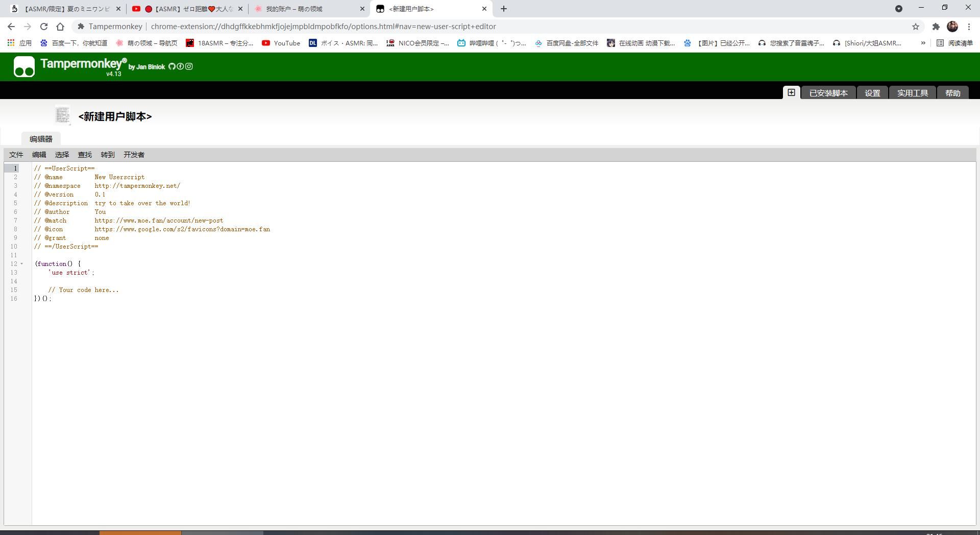The width and height of the screenshot is (980, 535).
Task: Open the Instagram icon link in header
Action: tap(189, 66)
